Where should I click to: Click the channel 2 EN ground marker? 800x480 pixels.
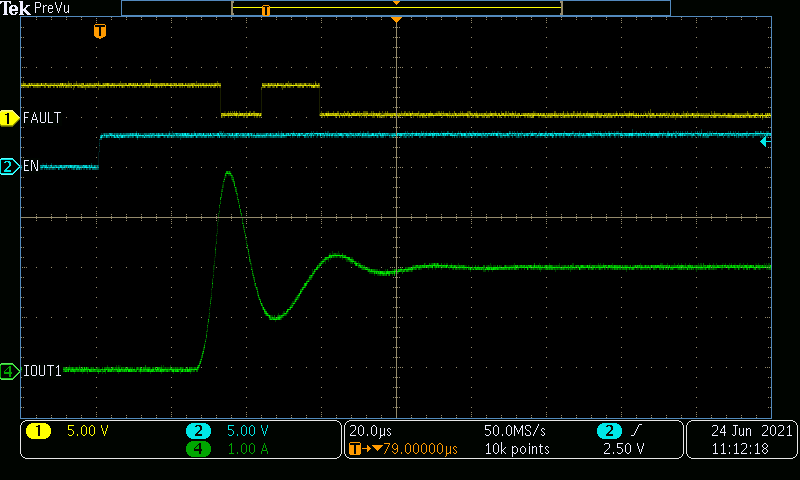tap(9, 166)
